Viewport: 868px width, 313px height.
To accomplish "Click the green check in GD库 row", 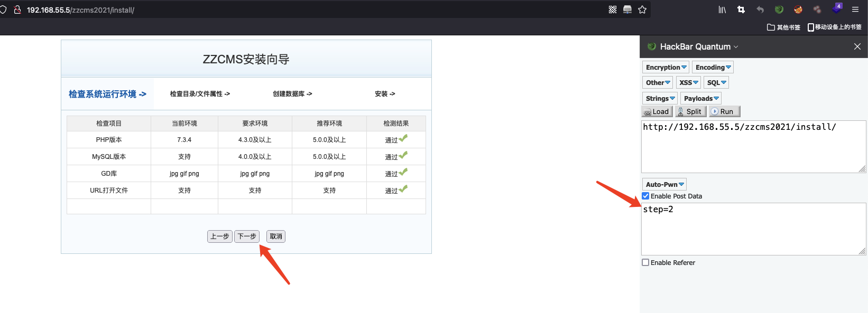I will tap(403, 172).
